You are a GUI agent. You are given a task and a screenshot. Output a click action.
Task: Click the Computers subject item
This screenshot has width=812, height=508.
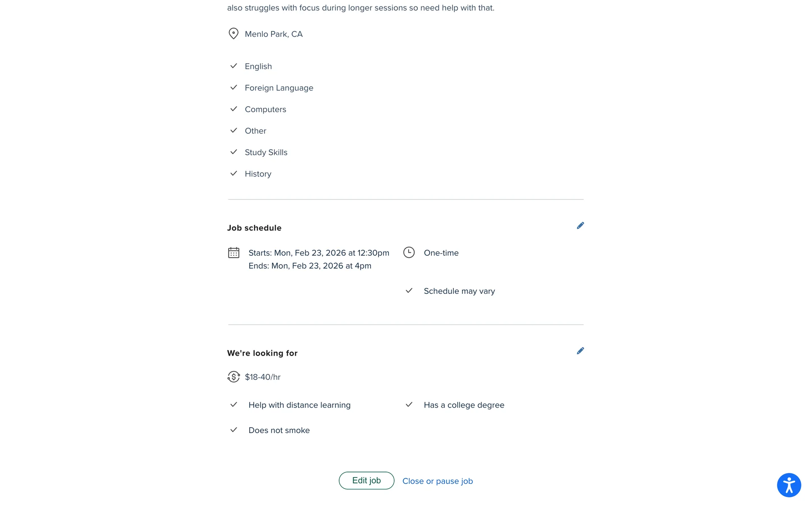tap(265, 109)
